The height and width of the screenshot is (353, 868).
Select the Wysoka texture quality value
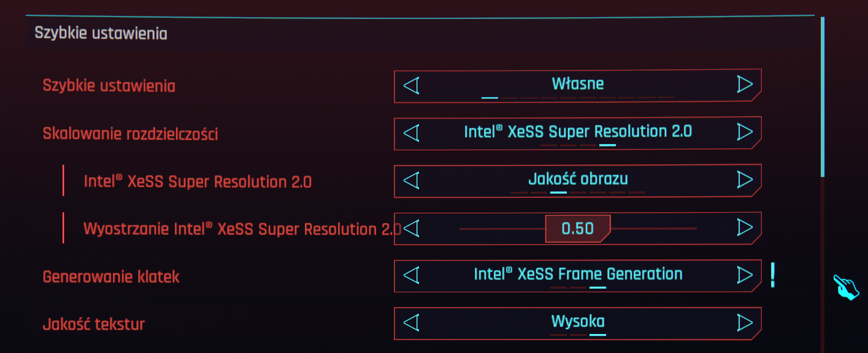pyautogui.click(x=577, y=322)
